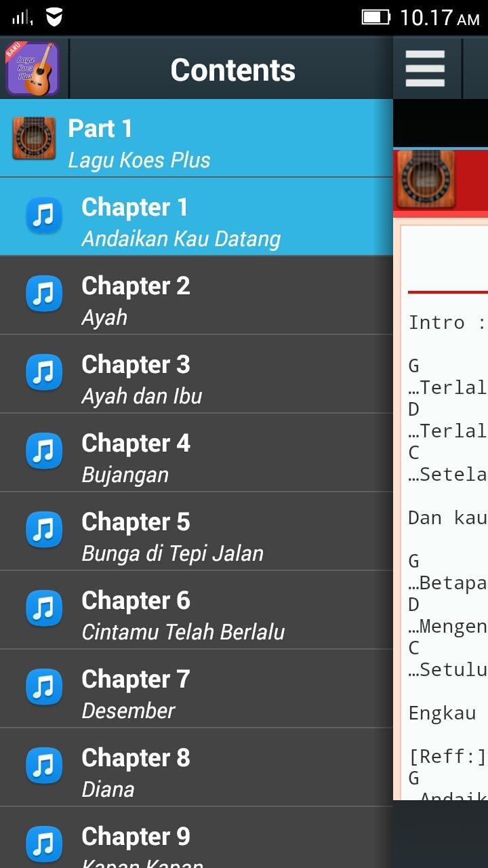Tap the music note icon for Chapter 2
This screenshot has width=488, height=868.
click(44, 295)
